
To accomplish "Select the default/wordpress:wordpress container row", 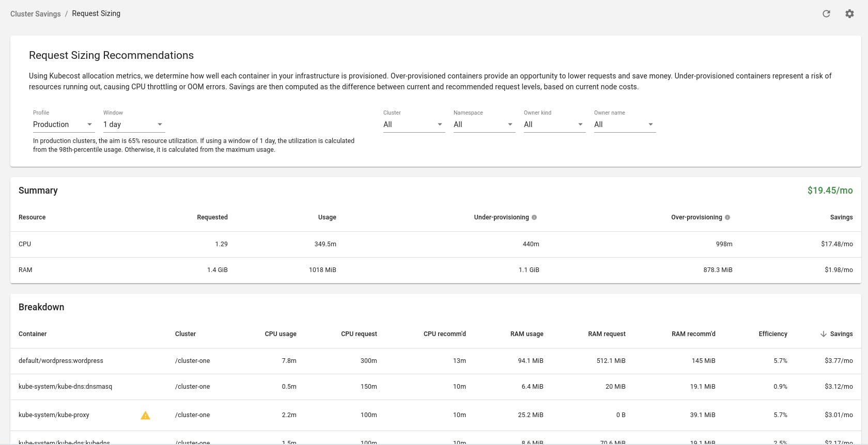I will coord(436,361).
